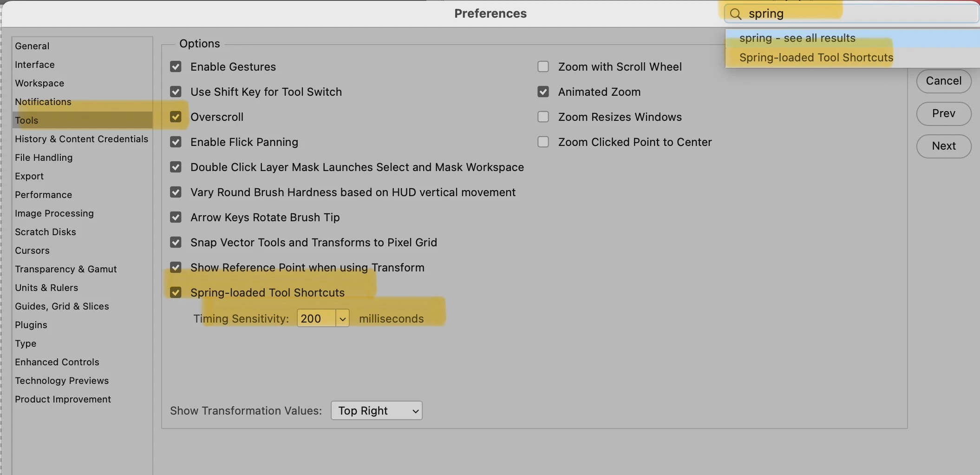
Task: Go to Scratch Disks preferences
Action: 46,232
